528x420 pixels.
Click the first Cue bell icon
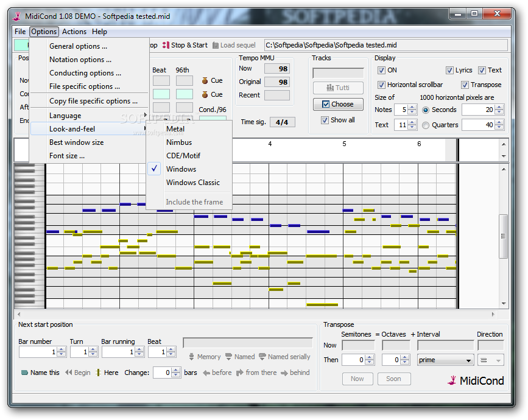205,80
